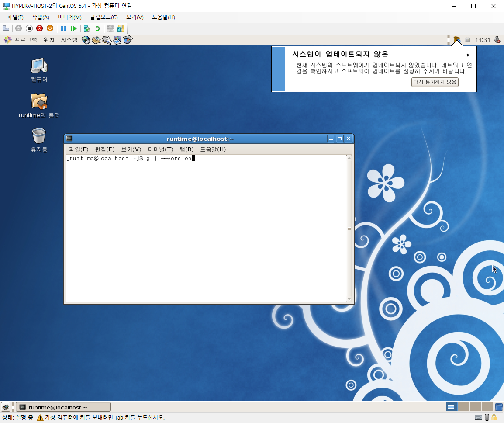The width and height of the screenshot is (504, 423).
Task: Expand the 위치 places menu
Action: click(49, 40)
